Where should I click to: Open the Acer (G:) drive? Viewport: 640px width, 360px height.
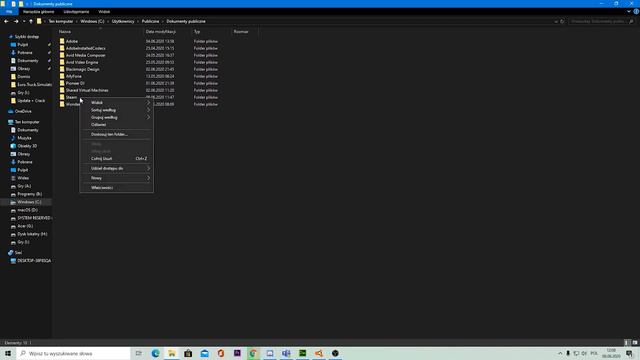pos(25,226)
